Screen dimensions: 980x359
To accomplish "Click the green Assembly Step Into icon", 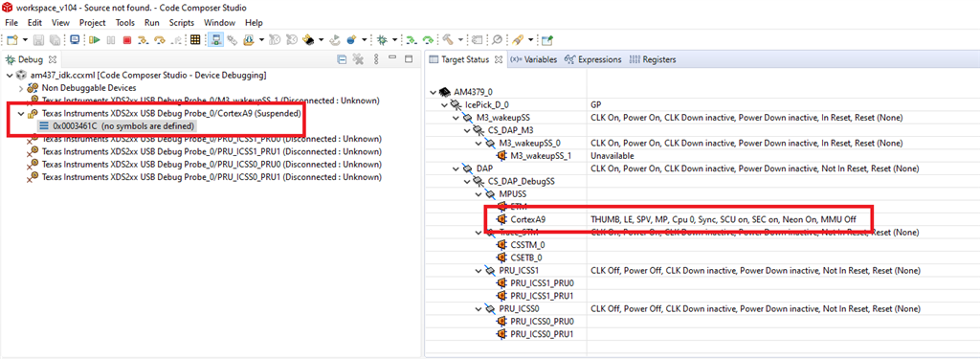I will [x=411, y=39].
